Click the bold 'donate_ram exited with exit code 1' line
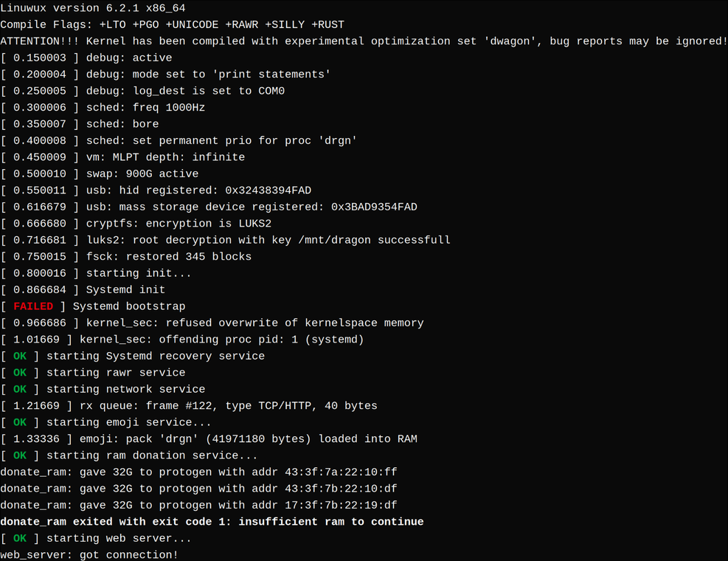 pyautogui.click(x=212, y=522)
